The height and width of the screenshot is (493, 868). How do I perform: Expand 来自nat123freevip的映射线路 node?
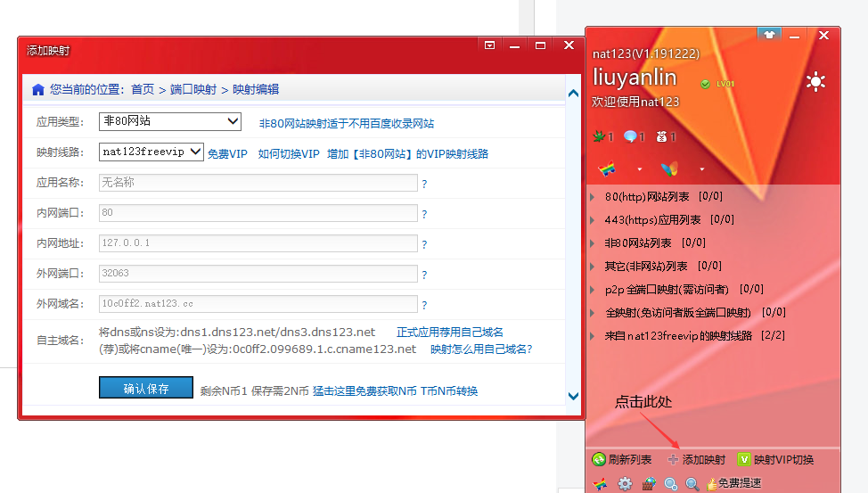[x=593, y=336]
